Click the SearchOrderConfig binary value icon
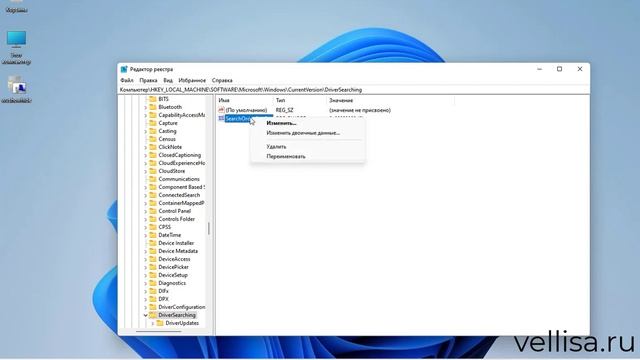This screenshot has width=640, height=360. point(221,118)
